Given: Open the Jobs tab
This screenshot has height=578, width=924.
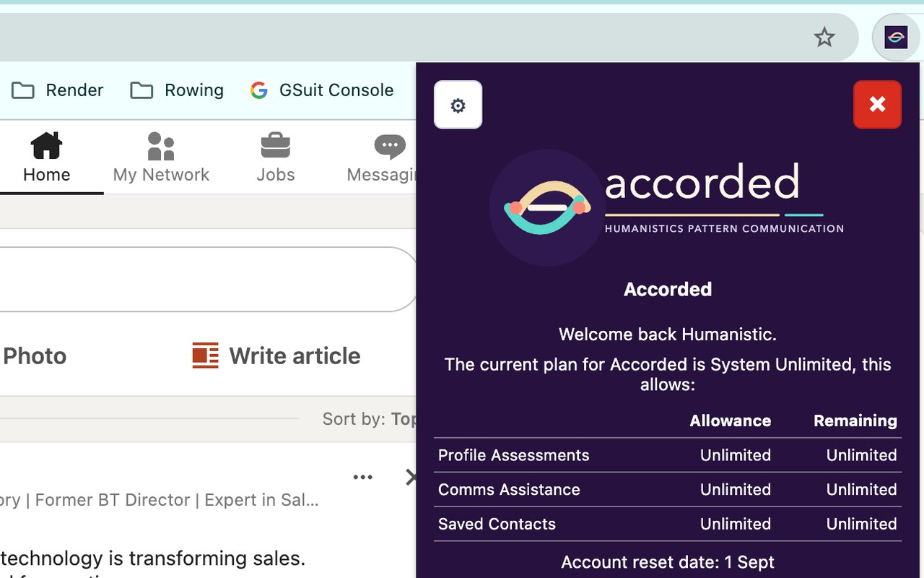Looking at the screenshot, I should click(276, 158).
